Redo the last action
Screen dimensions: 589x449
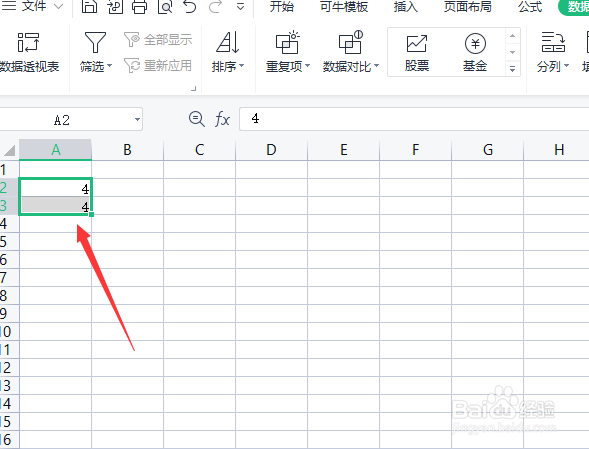click(215, 6)
